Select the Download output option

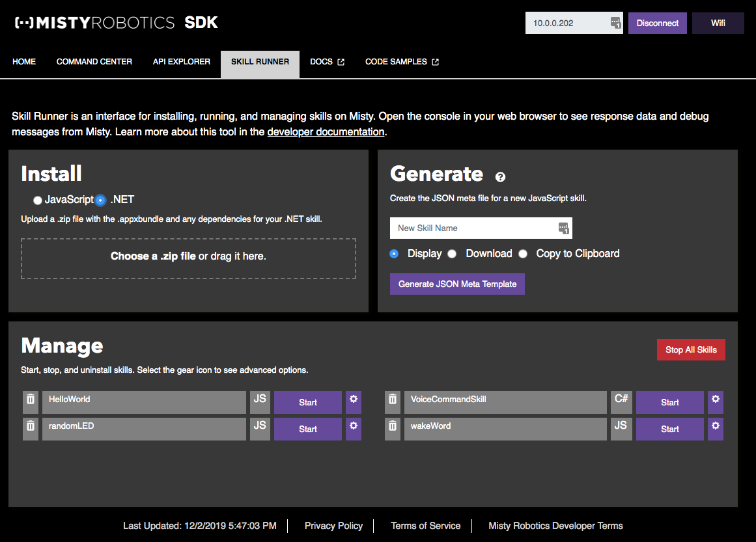[x=452, y=254]
